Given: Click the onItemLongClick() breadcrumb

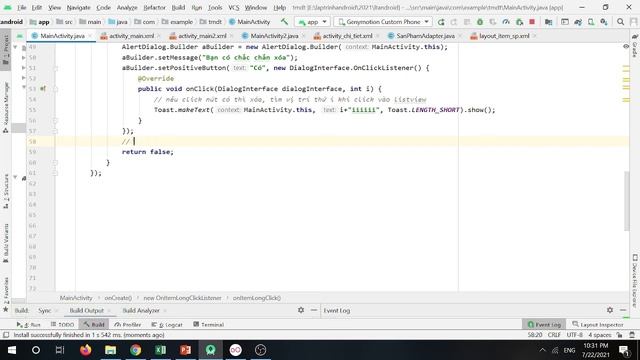Looking at the screenshot, I should [257, 298].
